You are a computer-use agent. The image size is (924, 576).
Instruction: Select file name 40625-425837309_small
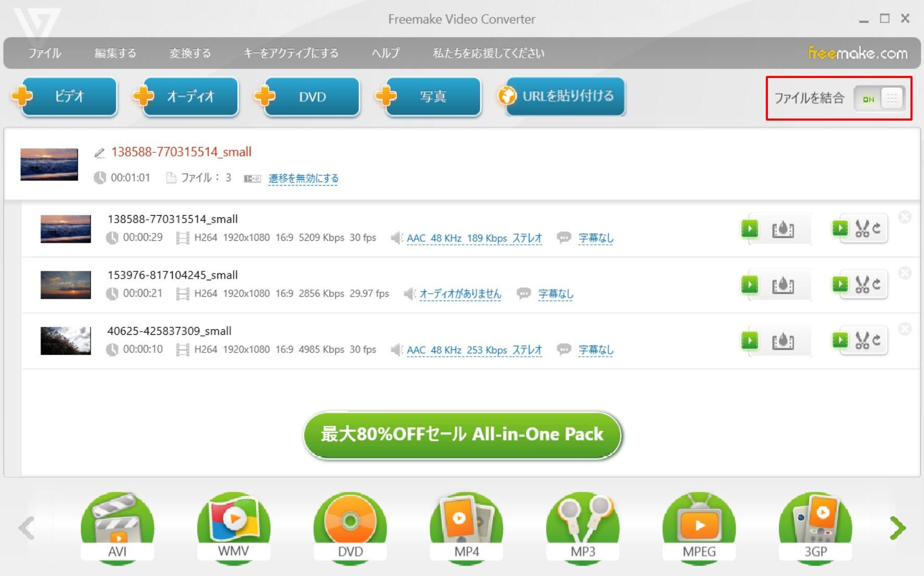(169, 331)
